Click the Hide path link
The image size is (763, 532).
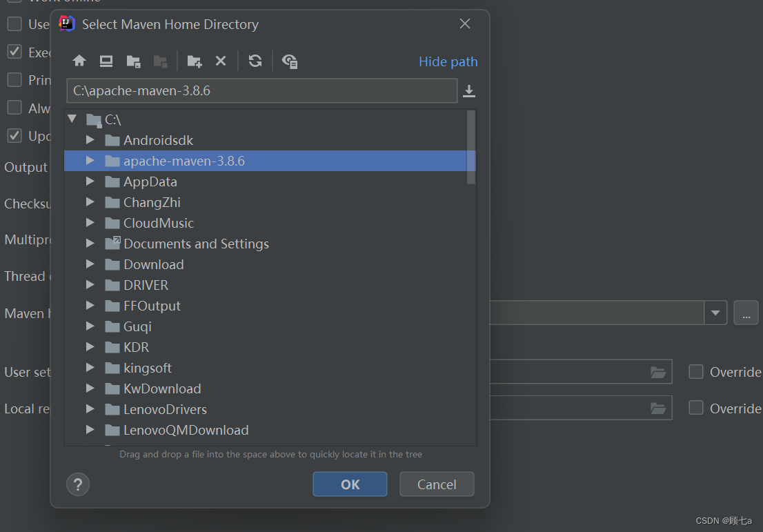[448, 62]
